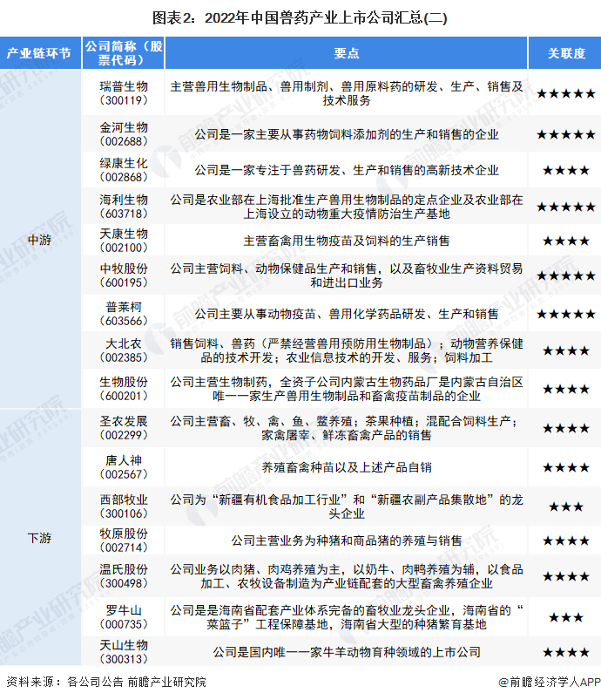Screen dimensions: 601x700
Task: Select 唐人神 description 养殖畜禽种苗以及上述产品自销
Action: coord(347,467)
